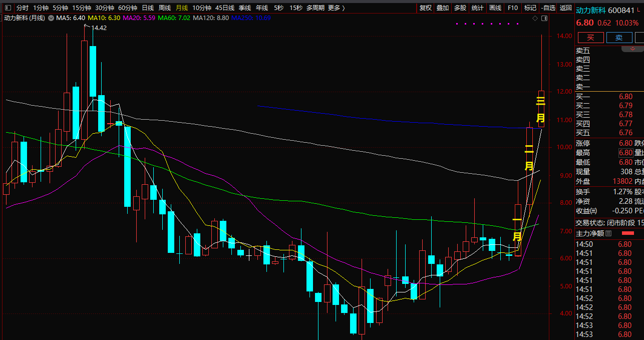Image resolution: width=644 pixels, height=340 pixels.
Task: Switch to the 日线 daily chart
Action: click(x=148, y=8)
